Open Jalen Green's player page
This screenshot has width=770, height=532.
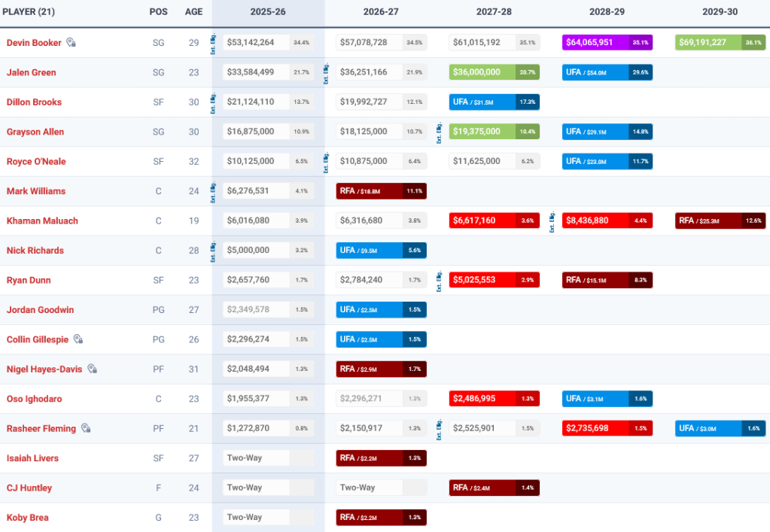pyautogui.click(x=31, y=73)
